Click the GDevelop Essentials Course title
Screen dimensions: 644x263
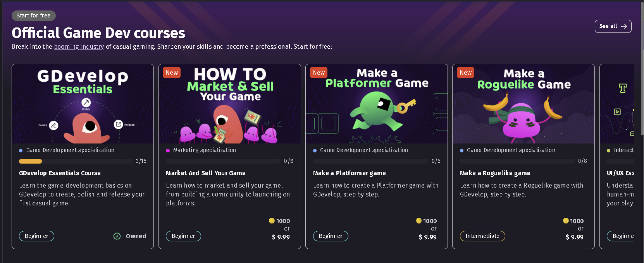(60, 173)
